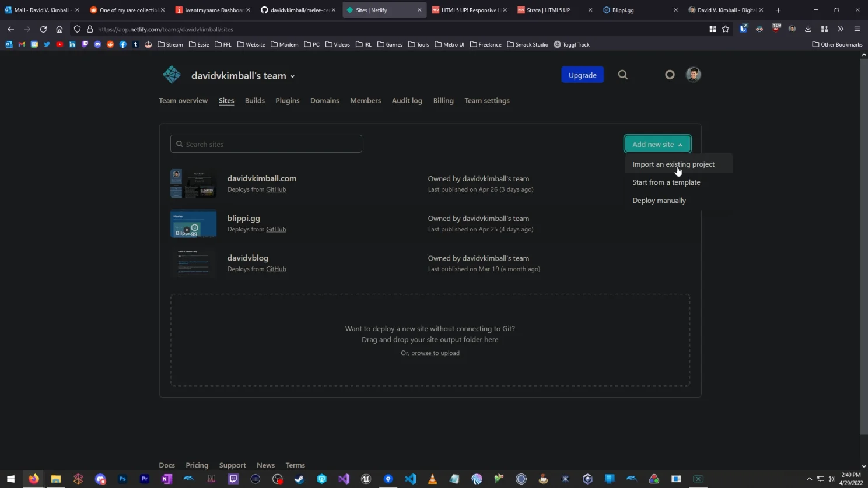868x488 pixels.
Task: Open the davidvkimball.com site thumbnail
Action: pyautogui.click(x=193, y=183)
